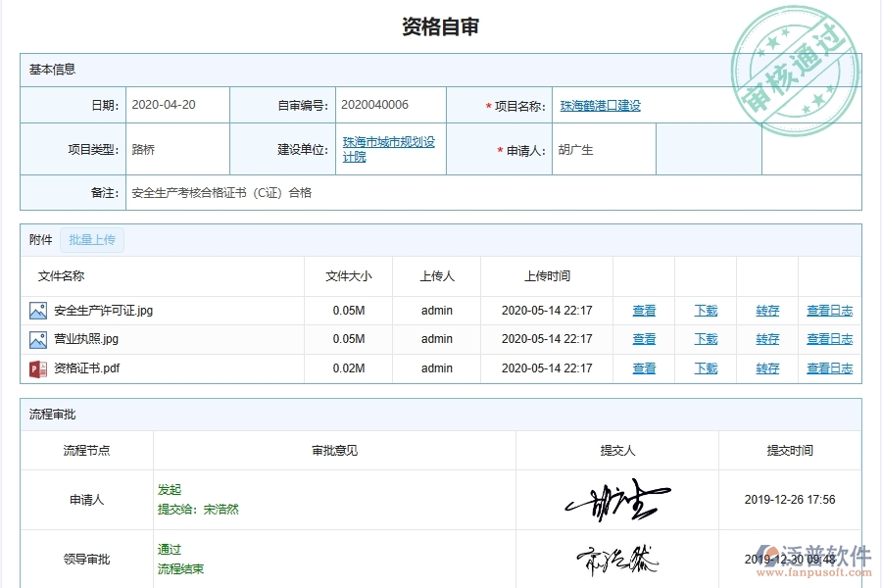The image size is (882, 588).
Task: Click 通过 in the 领导审批 row
Action: click(168, 550)
